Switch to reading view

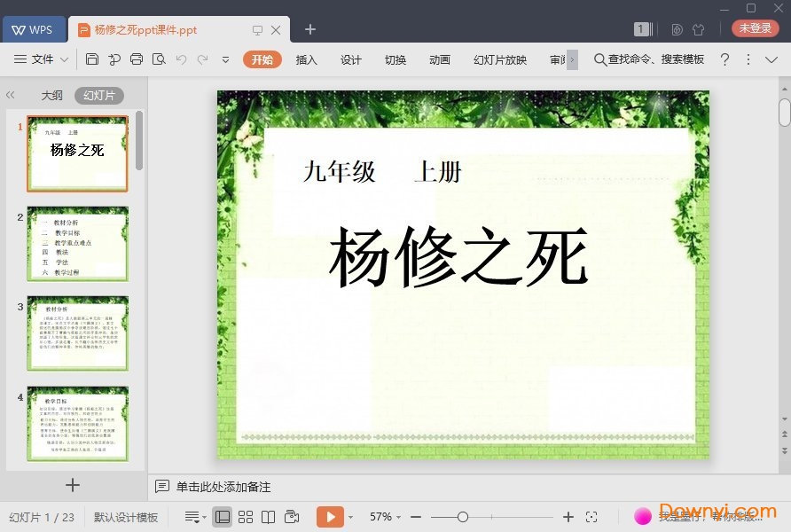(x=269, y=516)
